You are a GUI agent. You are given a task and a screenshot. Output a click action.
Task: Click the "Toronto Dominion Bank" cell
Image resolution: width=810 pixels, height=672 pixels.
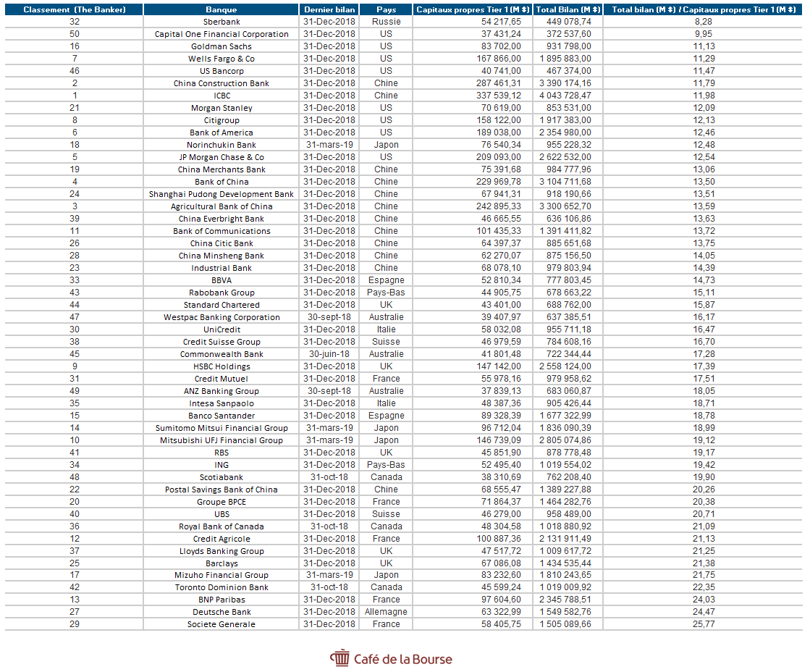222,587
